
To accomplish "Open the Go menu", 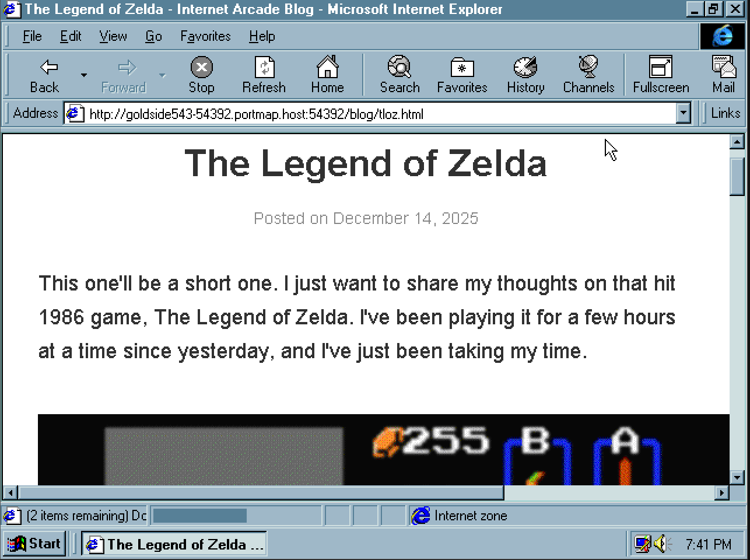I will click(153, 36).
